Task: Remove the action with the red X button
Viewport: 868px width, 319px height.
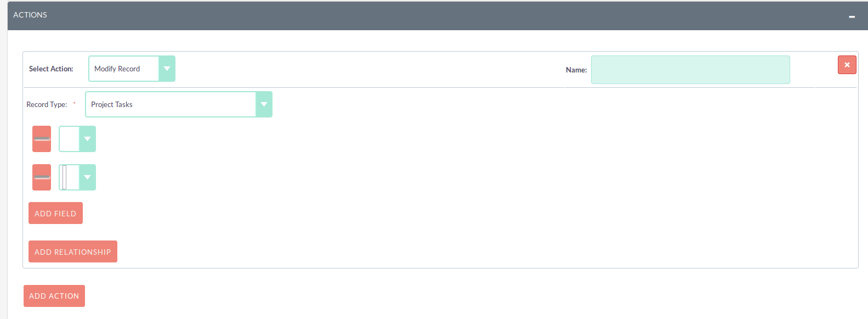Action: [x=847, y=65]
